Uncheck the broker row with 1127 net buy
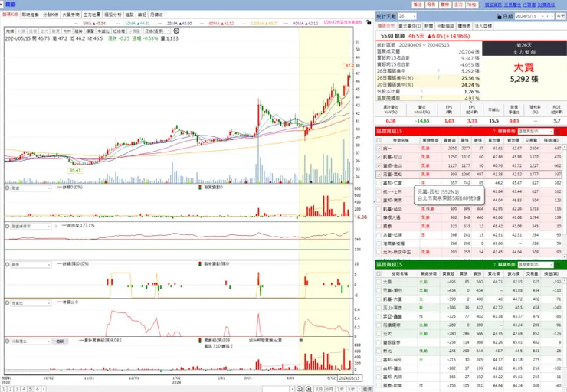The image size is (567, 392). (x=379, y=166)
